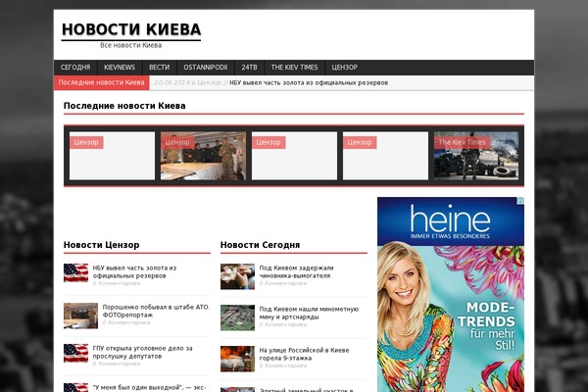Open The Kiev Times carousel card
Viewport: 588px width, 392px height.
(476, 156)
